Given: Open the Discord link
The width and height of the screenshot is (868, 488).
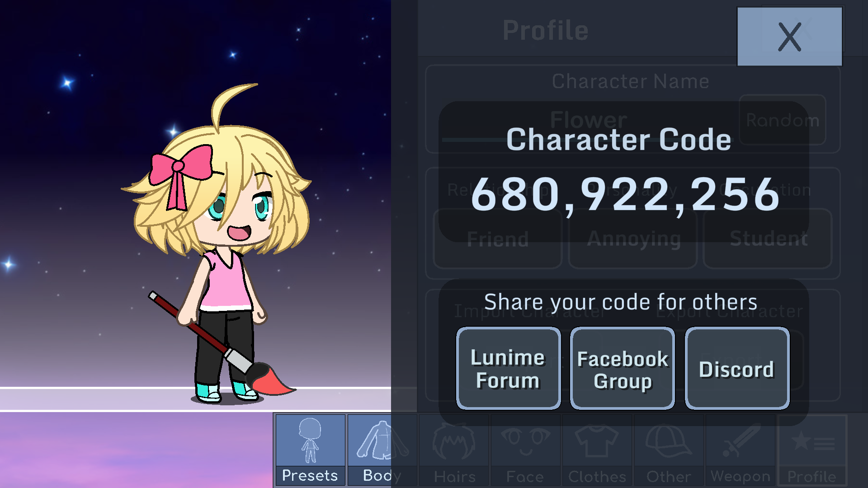Looking at the screenshot, I should tap(737, 368).
